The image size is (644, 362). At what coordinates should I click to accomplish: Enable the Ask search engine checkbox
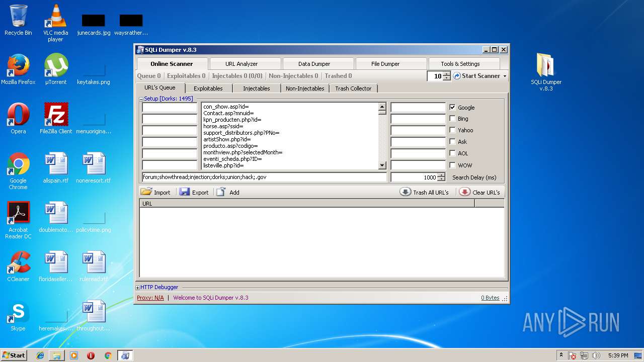(452, 142)
